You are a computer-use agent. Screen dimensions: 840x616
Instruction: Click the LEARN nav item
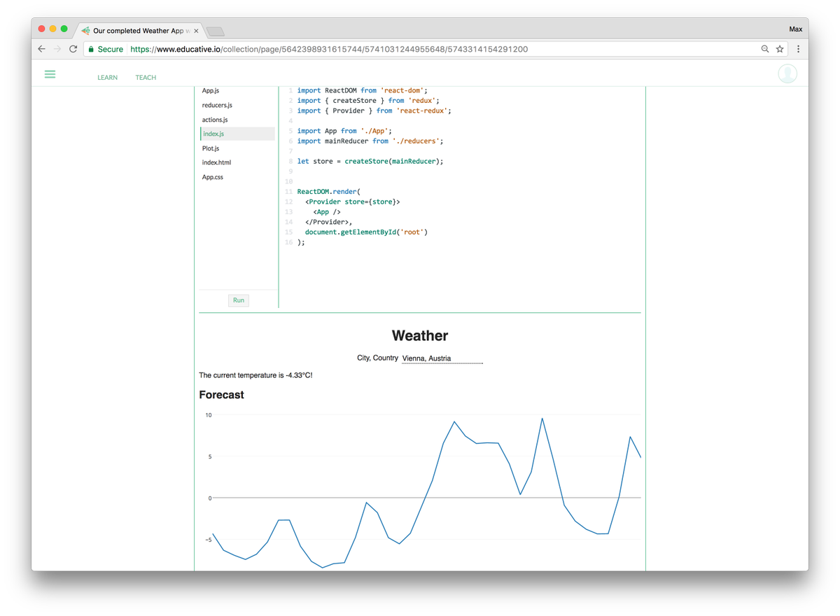click(108, 78)
